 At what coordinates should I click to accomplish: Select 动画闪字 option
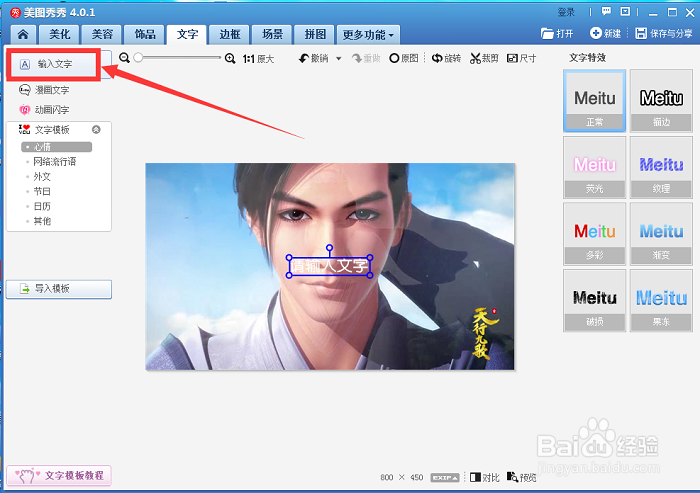44,109
